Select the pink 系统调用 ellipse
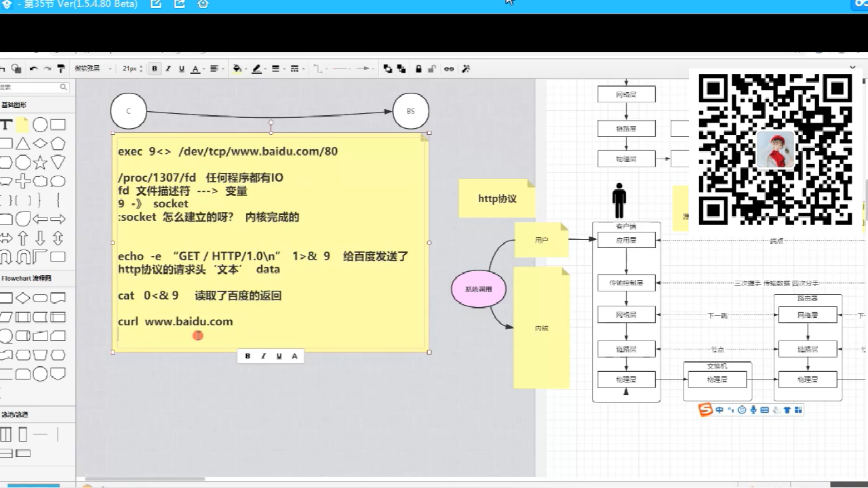 [479, 289]
